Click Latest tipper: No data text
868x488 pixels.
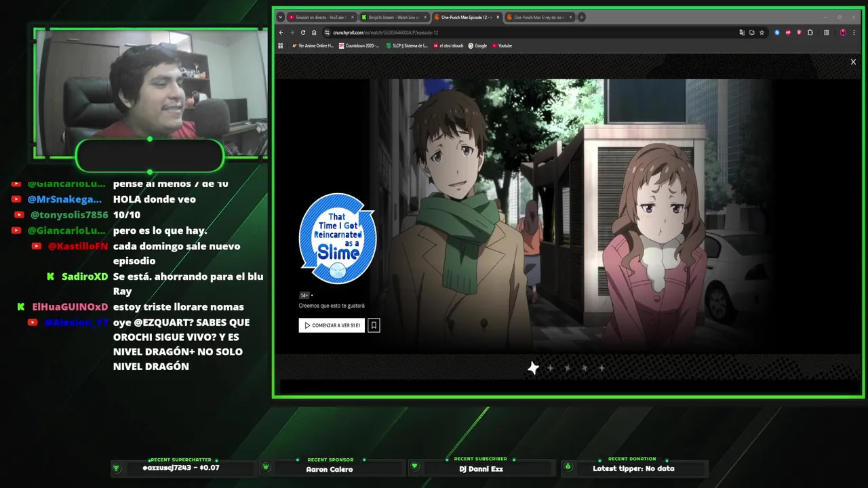[x=633, y=468]
